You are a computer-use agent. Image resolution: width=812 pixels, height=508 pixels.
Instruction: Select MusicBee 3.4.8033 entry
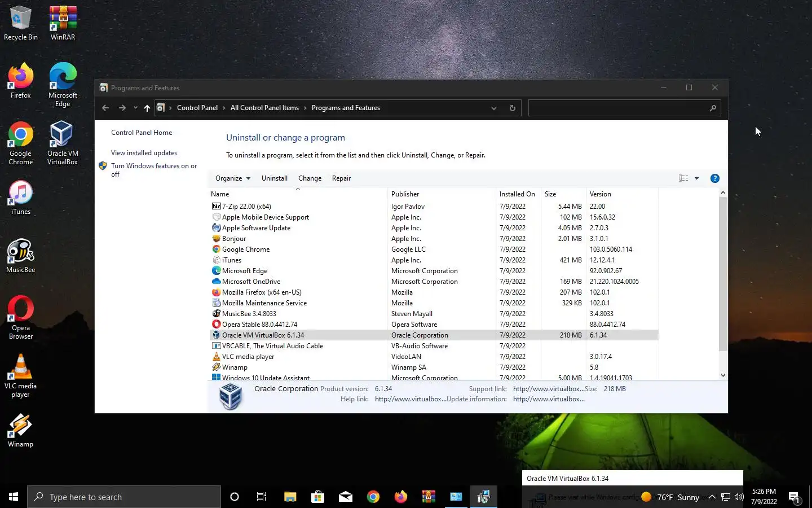434,314
